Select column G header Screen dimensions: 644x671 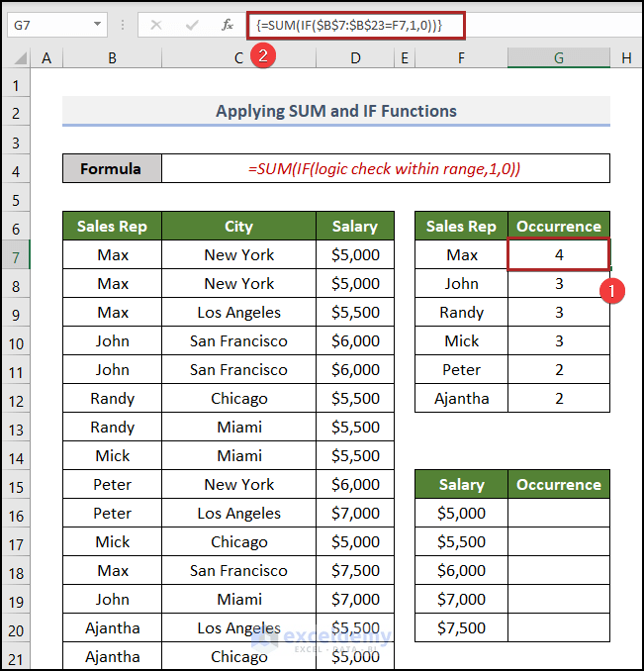[559, 57]
